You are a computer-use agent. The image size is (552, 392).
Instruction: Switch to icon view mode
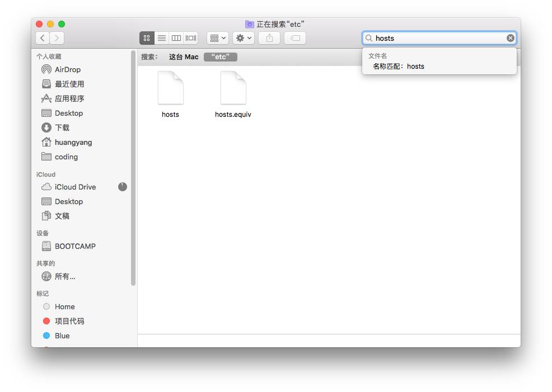147,38
